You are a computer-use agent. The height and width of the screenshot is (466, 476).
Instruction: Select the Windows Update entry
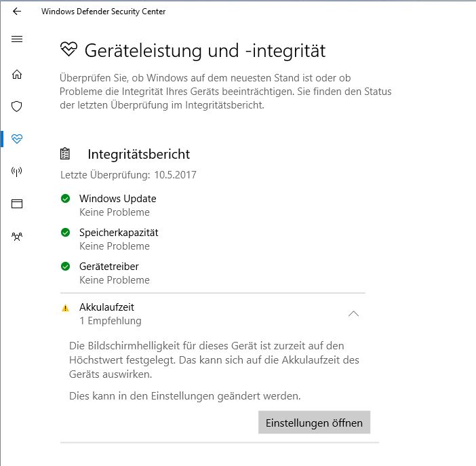[x=118, y=199]
